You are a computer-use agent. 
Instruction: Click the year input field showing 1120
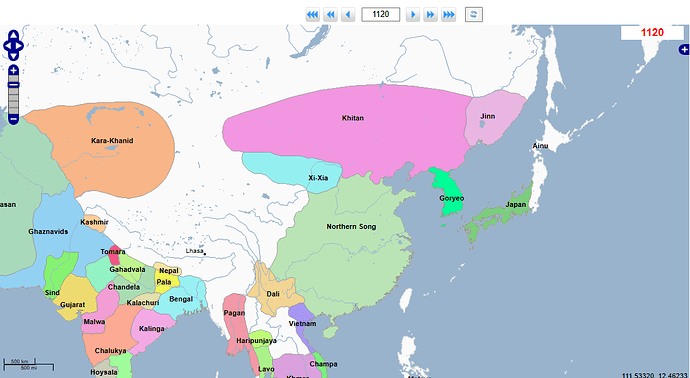click(x=381, y=15)
